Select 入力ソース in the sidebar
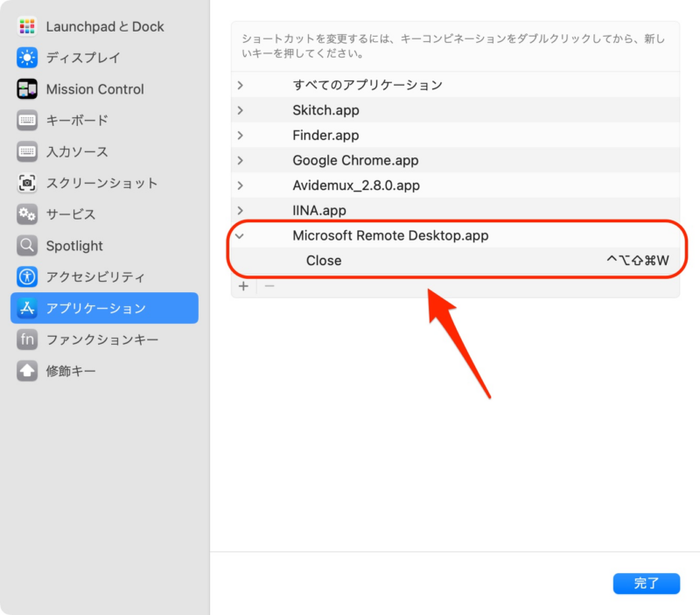Screen dimensions: 700x615 [x=77, y=152]
